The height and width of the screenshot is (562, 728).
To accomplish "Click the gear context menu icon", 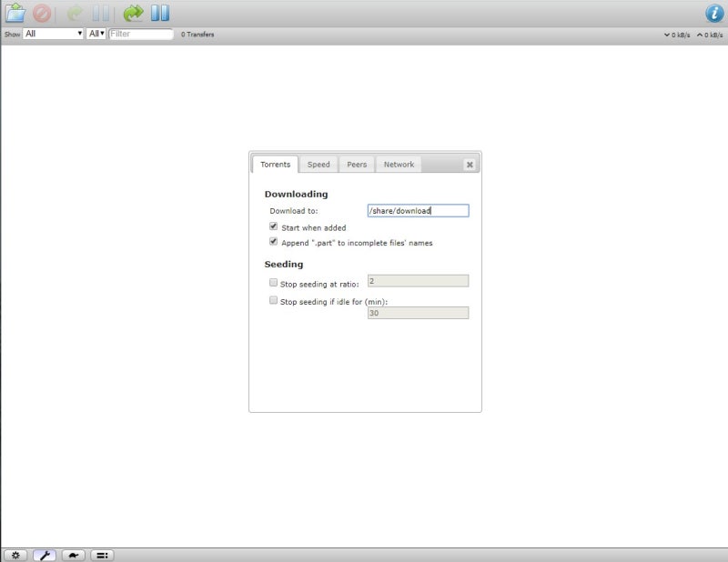I will (x=17, y=555).
